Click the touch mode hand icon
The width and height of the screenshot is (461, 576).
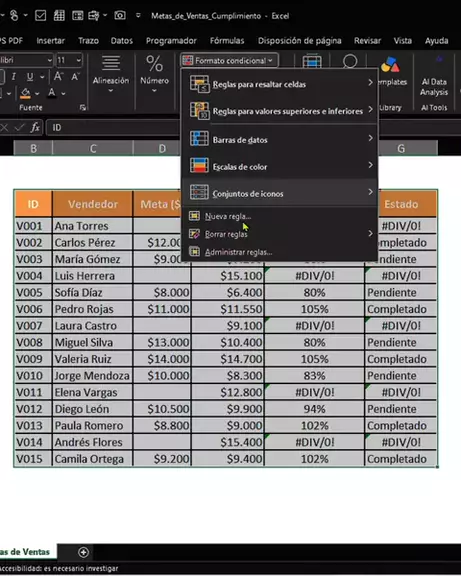[14, 15]
